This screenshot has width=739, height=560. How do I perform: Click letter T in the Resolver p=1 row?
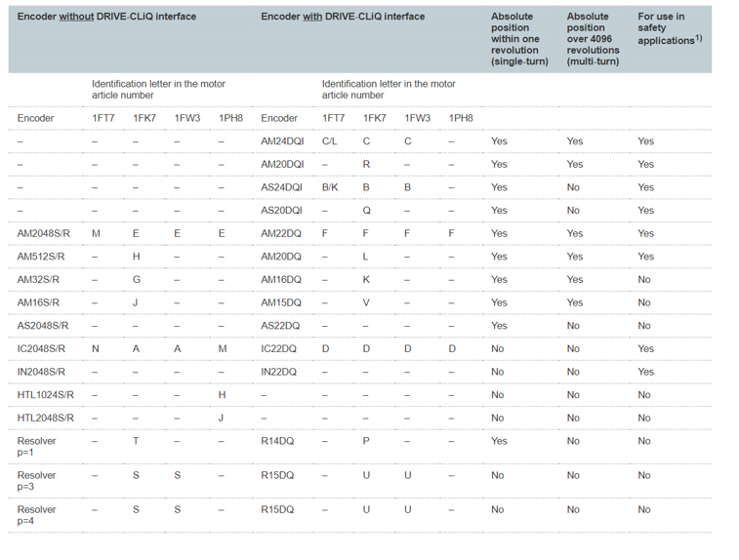[136, 441]
